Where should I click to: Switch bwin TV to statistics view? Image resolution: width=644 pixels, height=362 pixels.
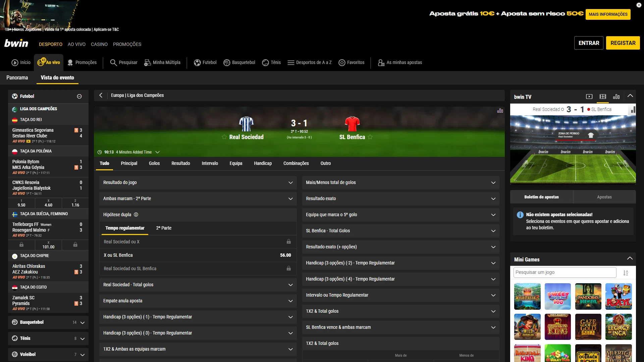click(x=616, y=97)
